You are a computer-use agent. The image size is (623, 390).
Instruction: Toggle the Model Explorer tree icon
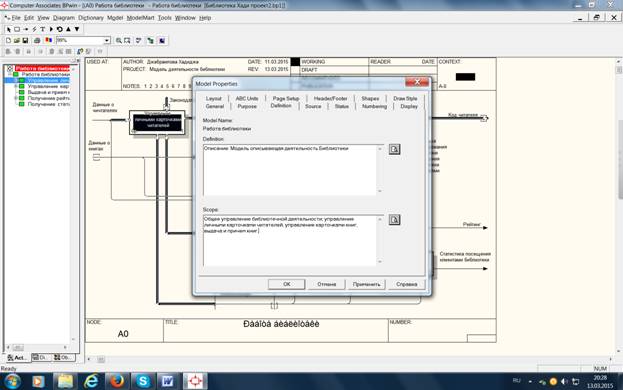(x=150, y=41)
